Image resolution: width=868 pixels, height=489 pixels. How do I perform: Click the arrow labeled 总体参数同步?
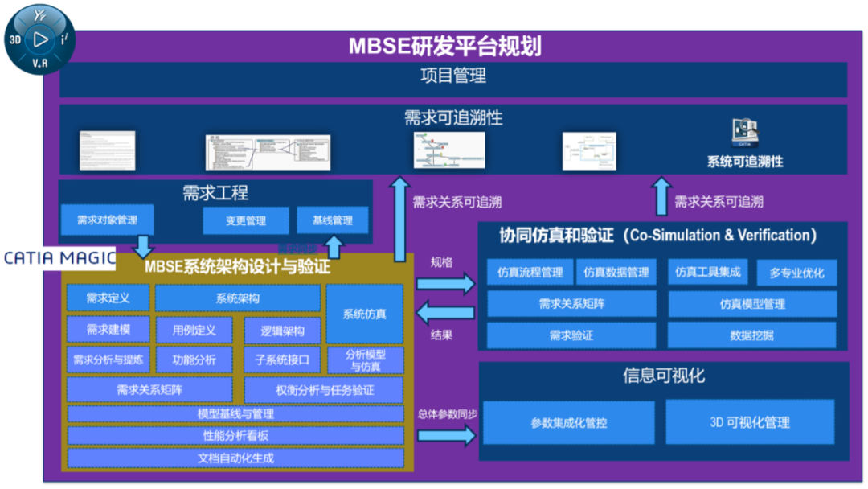[446, 434]
